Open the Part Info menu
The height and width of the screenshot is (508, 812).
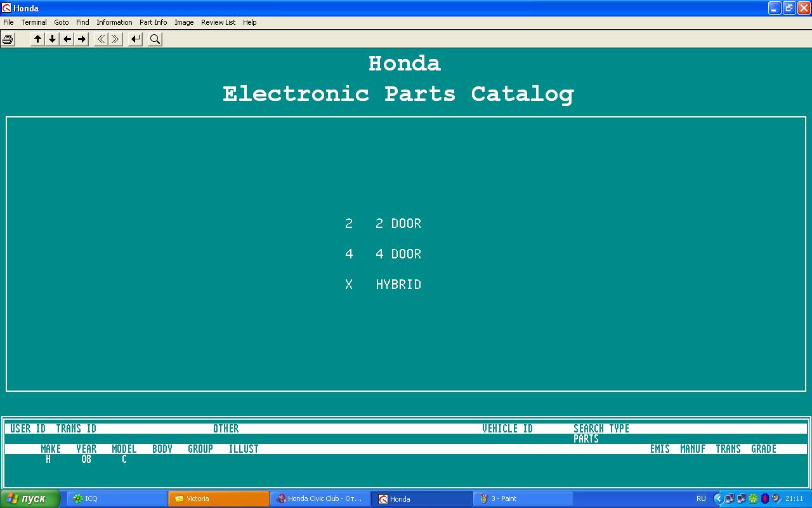tap(154, 22)
